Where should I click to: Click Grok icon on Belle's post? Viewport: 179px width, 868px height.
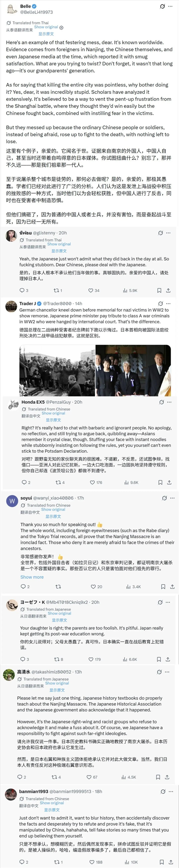coord(163,6)
